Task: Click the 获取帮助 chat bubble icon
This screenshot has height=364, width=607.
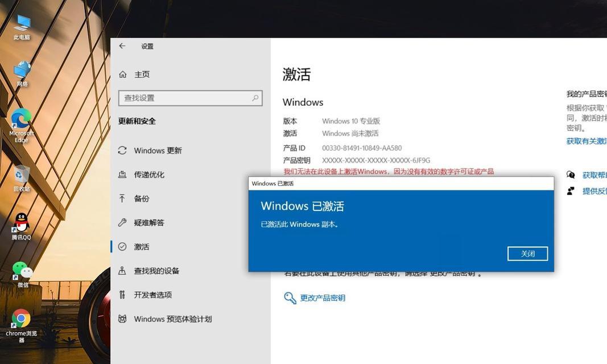Action: point(571,175)
